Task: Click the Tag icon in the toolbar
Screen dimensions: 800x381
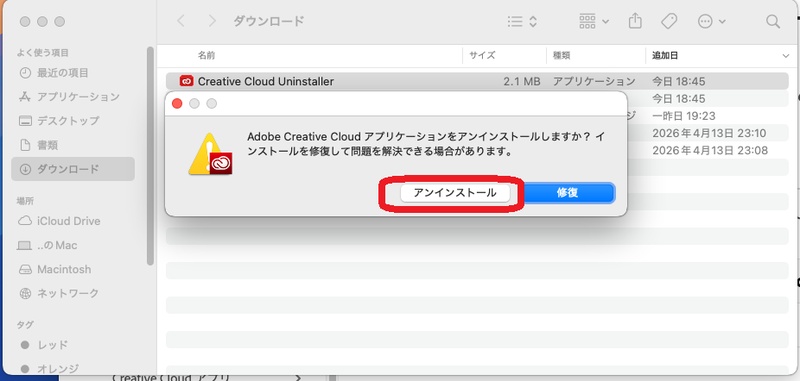Action: click(668, 21)
